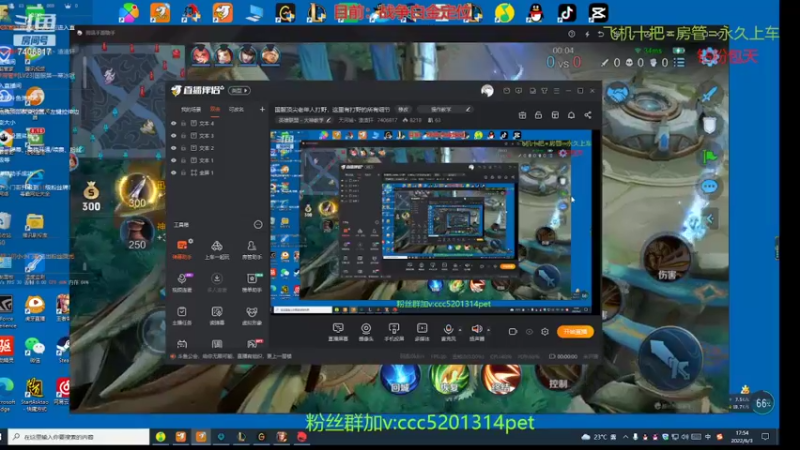Screen dimensions: 800x450
Task: Click the lock icon near bell
Action: [x=538, y=115]
